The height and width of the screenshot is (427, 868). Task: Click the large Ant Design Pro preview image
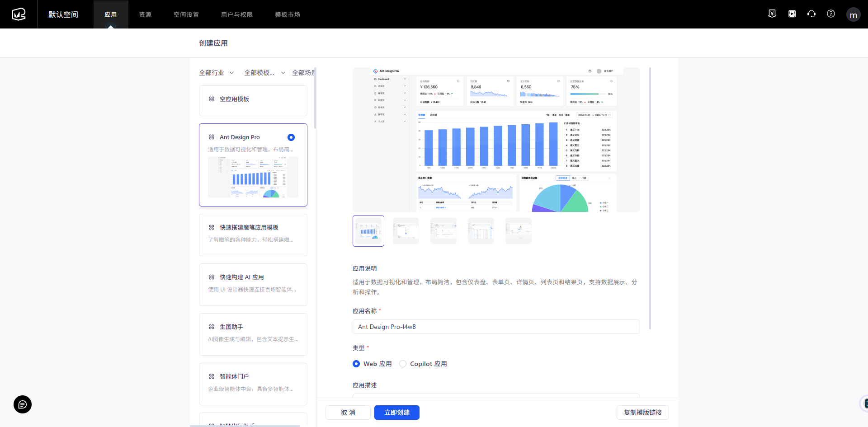point(496,140)
